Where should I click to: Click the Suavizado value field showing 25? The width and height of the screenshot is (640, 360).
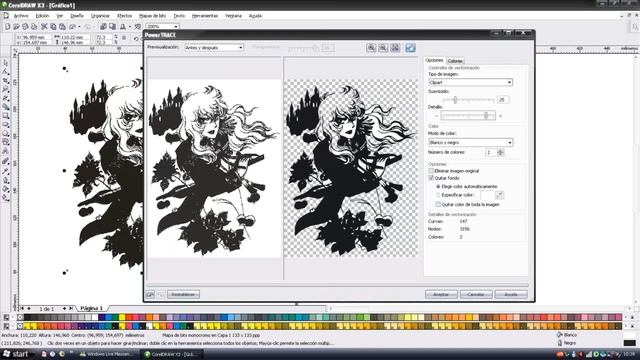click(x=503, y=100)
